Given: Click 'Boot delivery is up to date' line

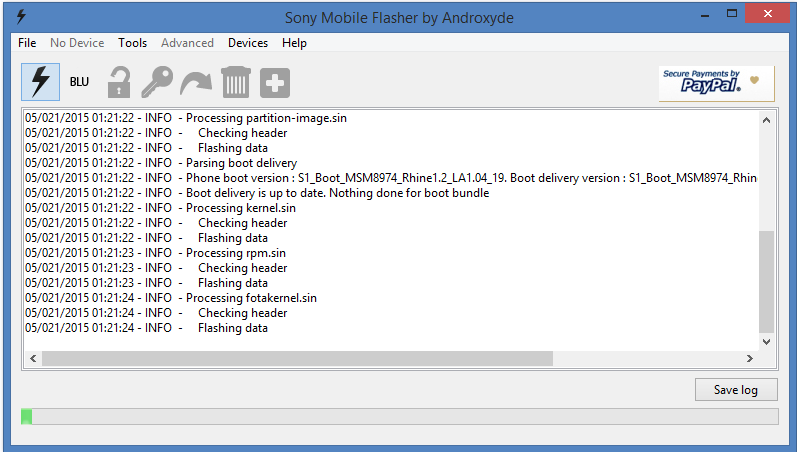Looking at the screenshot, I should click(257, 193).
